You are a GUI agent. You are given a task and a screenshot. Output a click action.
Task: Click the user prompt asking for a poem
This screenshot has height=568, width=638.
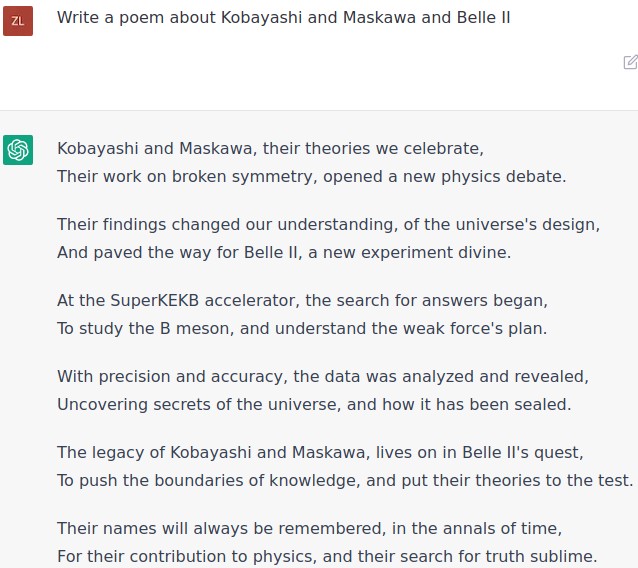coord(283,18)
